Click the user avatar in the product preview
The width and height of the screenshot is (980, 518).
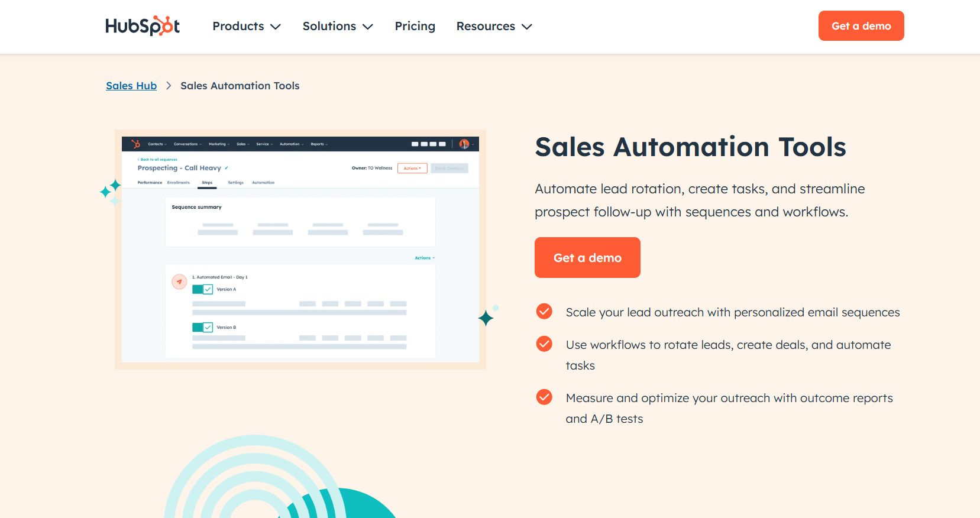click(464, 144)
